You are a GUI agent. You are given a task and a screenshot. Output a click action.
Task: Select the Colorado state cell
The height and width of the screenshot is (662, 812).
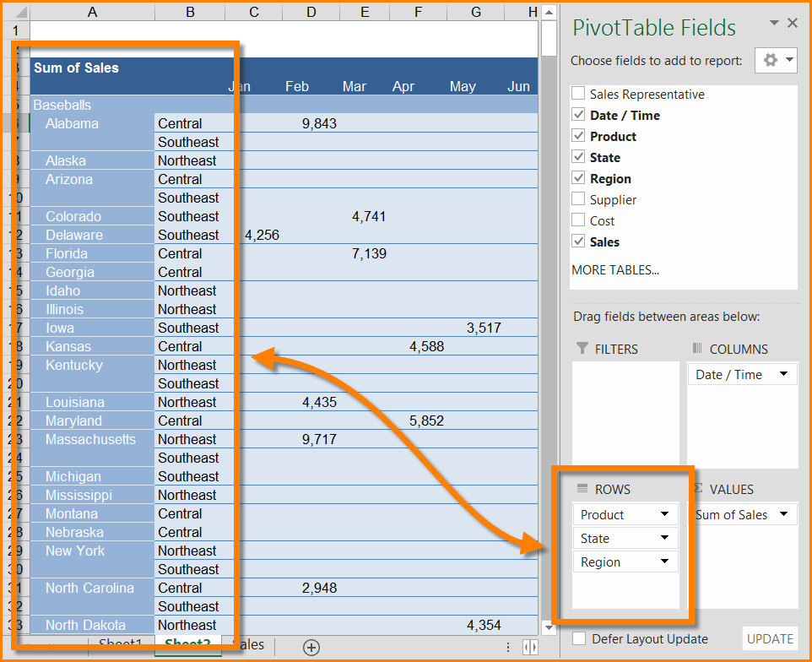(x=73, y=216)
